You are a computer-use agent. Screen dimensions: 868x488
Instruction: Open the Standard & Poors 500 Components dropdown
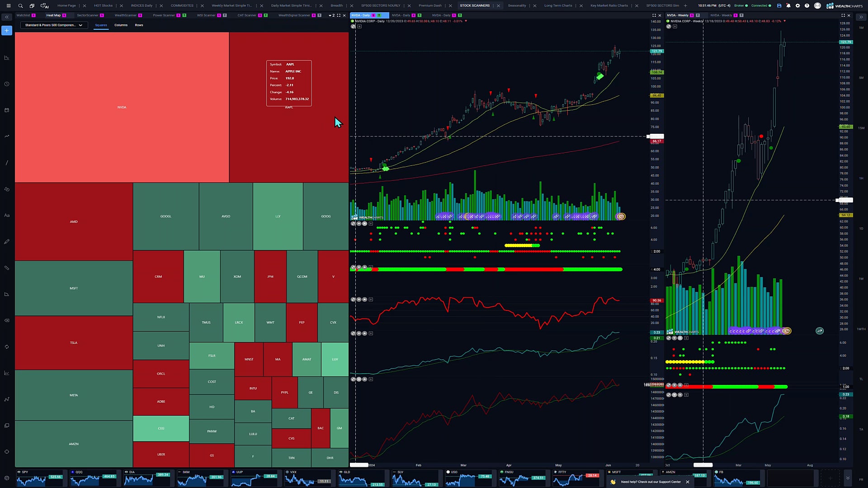[53, 25]
